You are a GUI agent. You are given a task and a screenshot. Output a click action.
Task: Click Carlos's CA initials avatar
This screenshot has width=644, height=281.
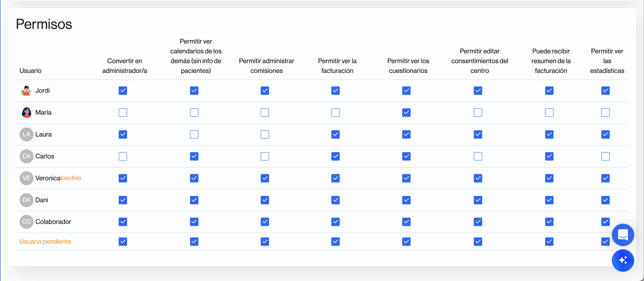pos(26,156)
